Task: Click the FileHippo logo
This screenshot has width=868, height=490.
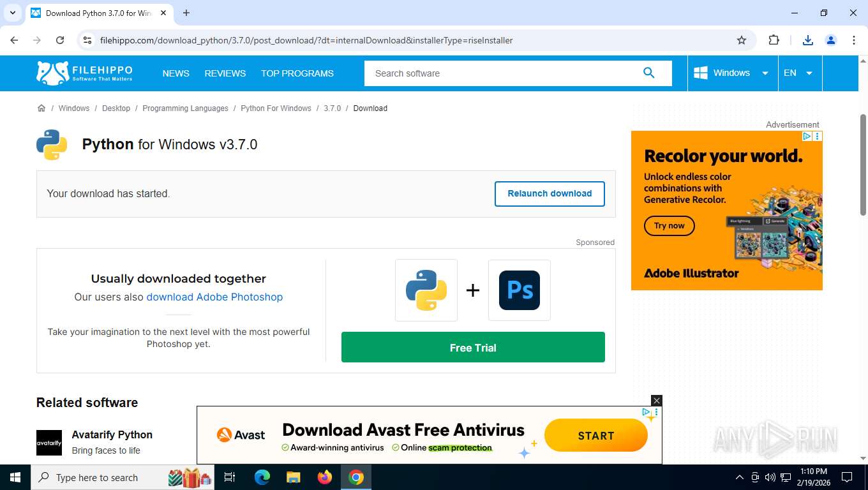Action: tap(85, 73)
